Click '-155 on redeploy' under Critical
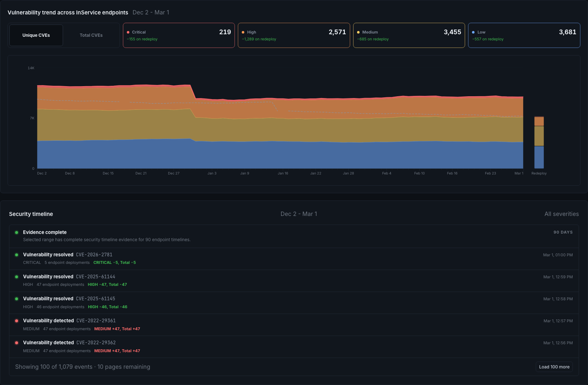The image size is (588, 385). [x=142, y=39]
